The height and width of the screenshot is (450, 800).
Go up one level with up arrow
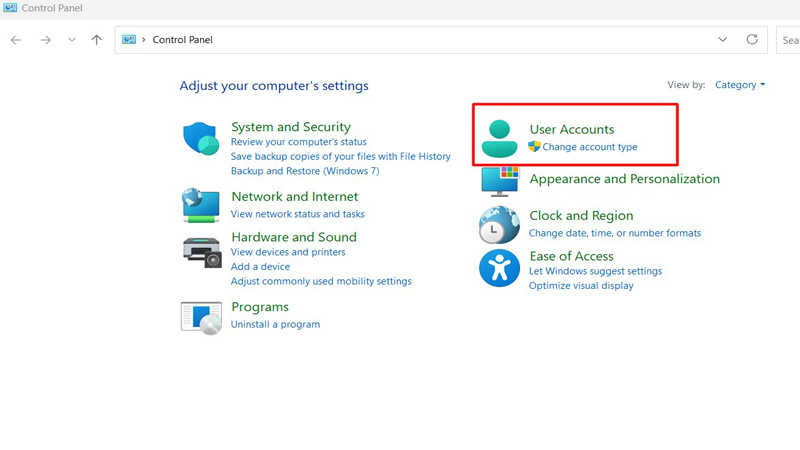(96, 40)
